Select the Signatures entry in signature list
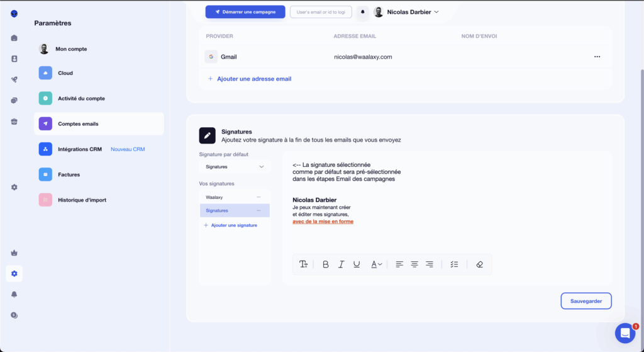 [235, 210]
